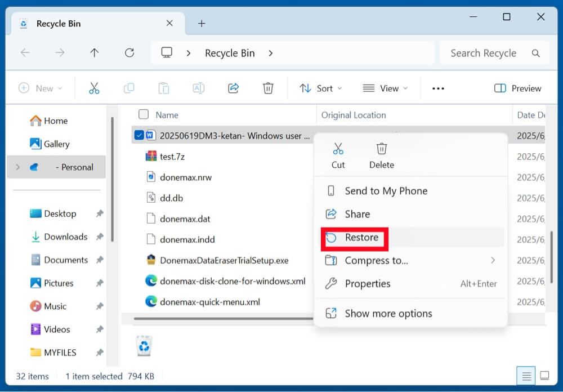Add a new tab with plus button
The height and width of the screenshot is (392, 563).
click(202, 23)
